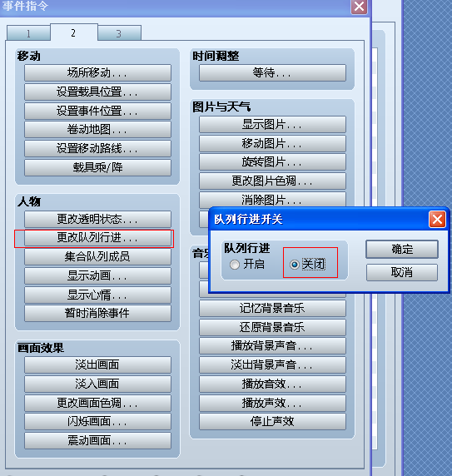Open 闪烁画面 command
Image resolution: width=452 pixels, height=476 pixels.
tap(97, 422)
